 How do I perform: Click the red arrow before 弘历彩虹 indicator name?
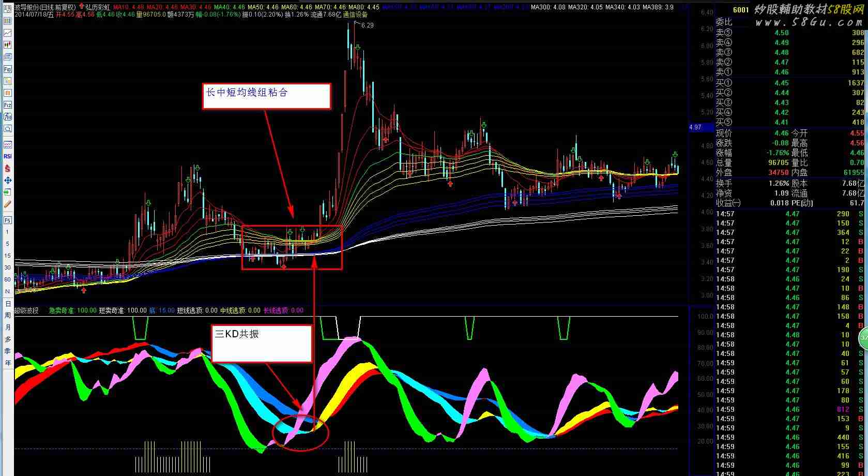pyautogui.click(x=81, y=7)
